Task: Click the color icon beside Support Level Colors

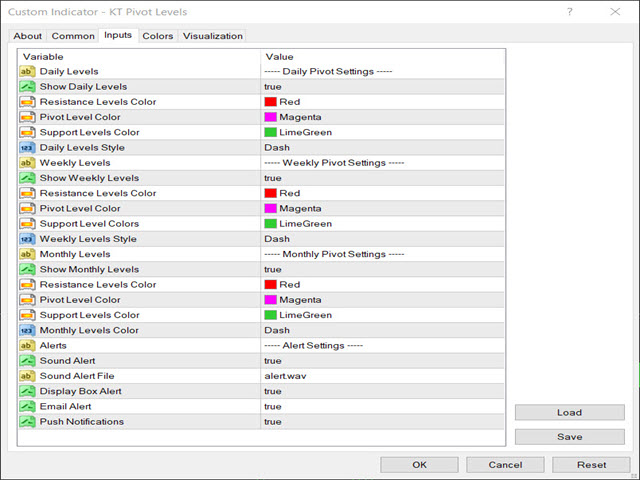Action: (27, 224)
